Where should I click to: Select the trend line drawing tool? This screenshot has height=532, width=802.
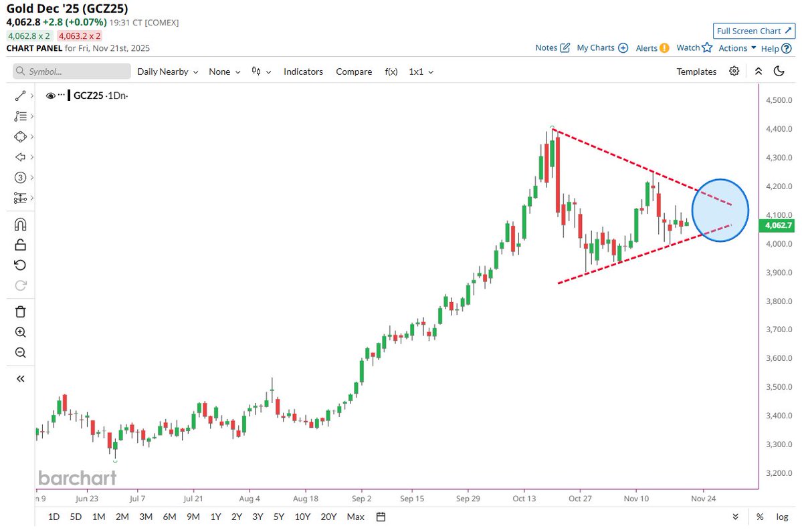21,96
